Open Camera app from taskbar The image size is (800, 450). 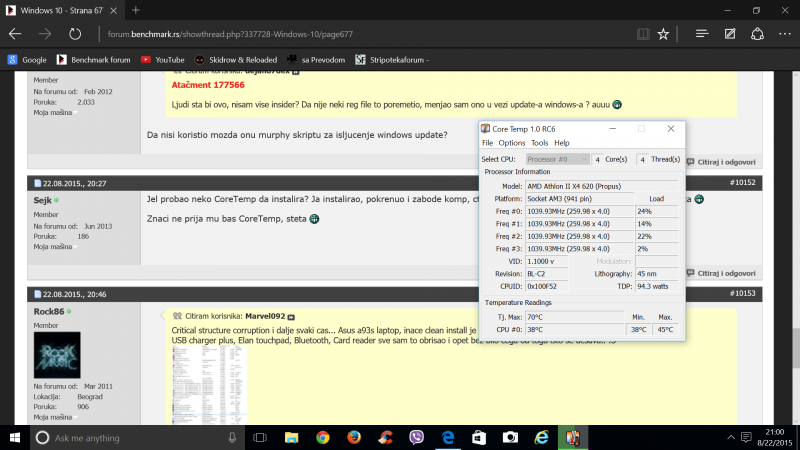click(x=510, y=438)
